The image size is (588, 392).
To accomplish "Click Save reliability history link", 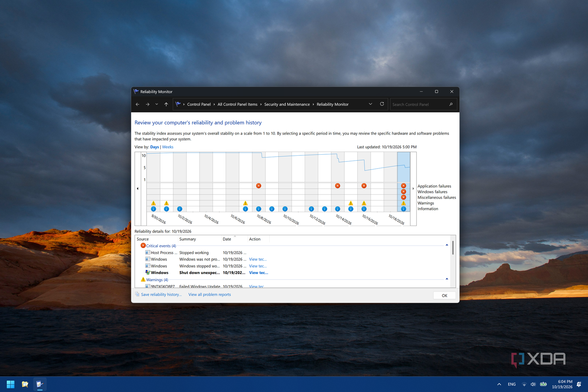I will pyautogui.click(x=161, y=294).
